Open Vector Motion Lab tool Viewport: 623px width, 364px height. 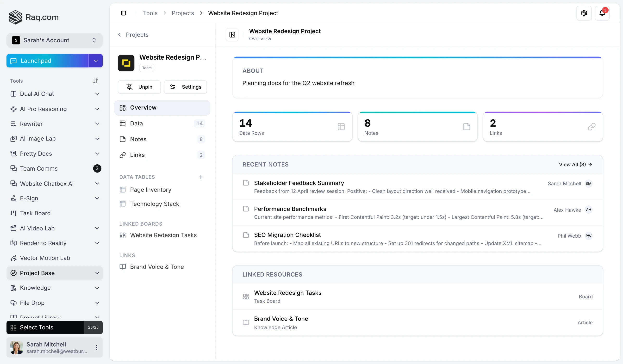(45, 258)
